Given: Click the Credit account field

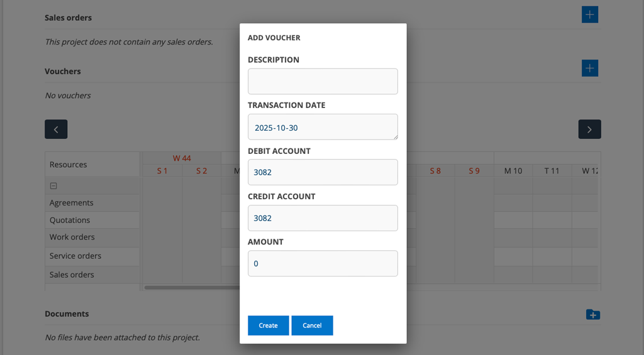Looking at the screenshot, I should 323,218.
